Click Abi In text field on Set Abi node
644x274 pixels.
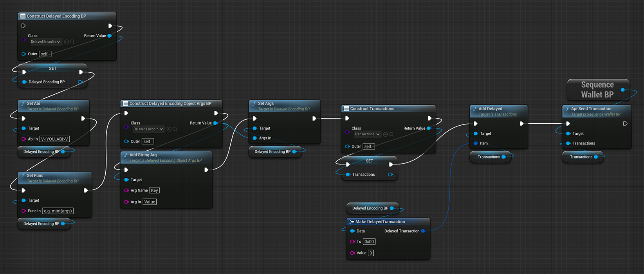[x=55, y=139]
